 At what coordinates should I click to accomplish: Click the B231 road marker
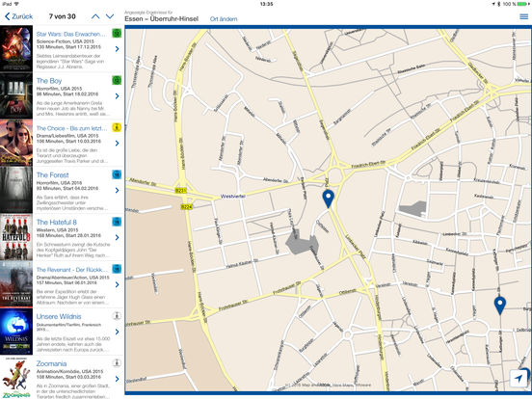point(180,190)
